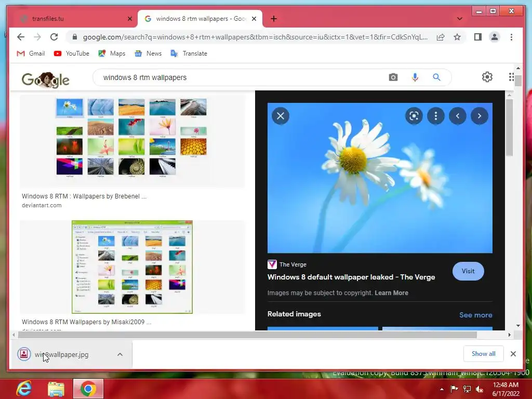Click the Learn More copyright link
The image size is (532, 399).
tap(391, 293)
